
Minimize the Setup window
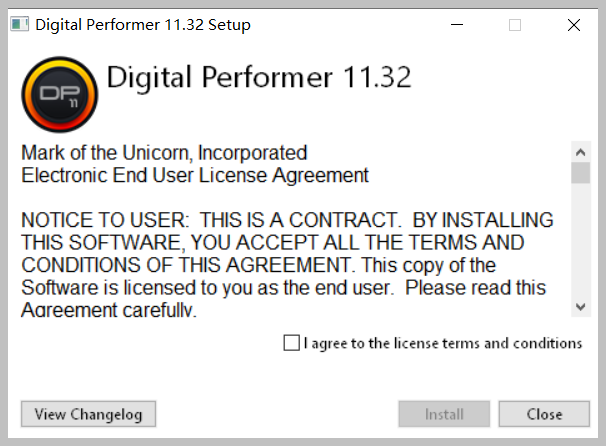pos(457,25)
